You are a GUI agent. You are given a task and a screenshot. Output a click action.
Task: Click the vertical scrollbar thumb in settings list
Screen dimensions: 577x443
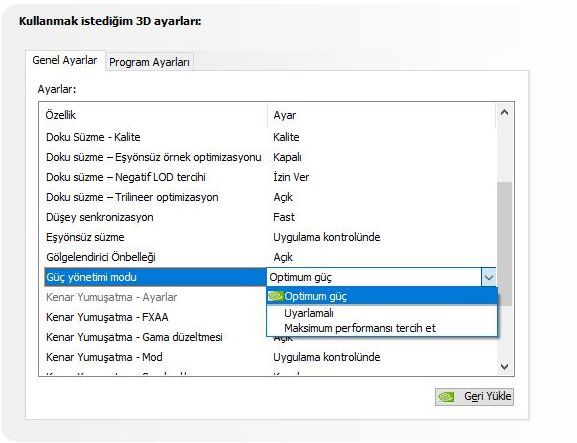(505, 243)
